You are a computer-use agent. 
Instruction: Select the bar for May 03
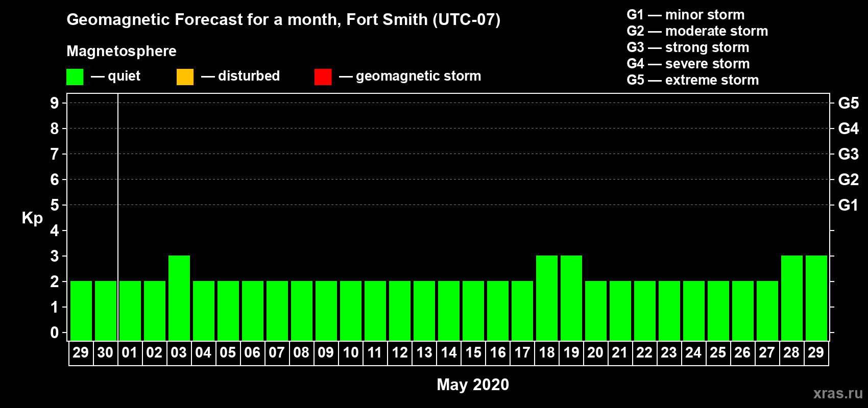(179, 298)
